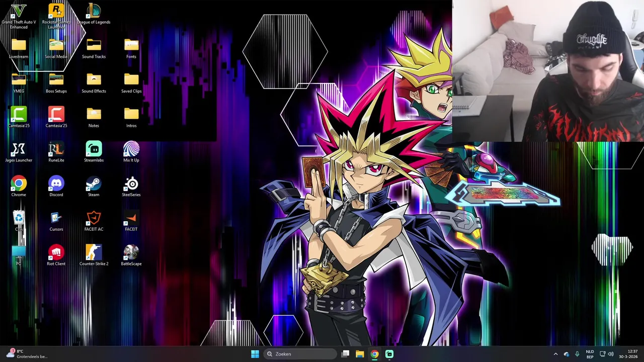Expand the hidden system tray icons chevron
The image size is (644, 362).
tap(555, 354)
